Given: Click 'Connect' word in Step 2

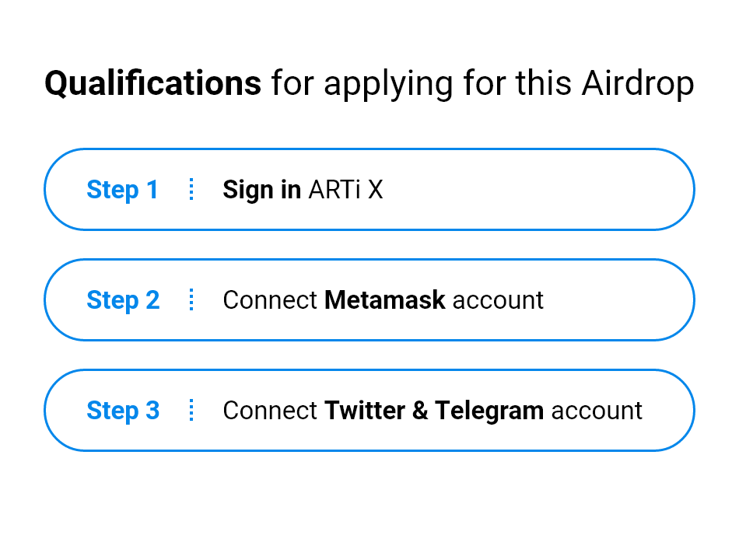Looking at the screenshot, I should pos(270,299).
